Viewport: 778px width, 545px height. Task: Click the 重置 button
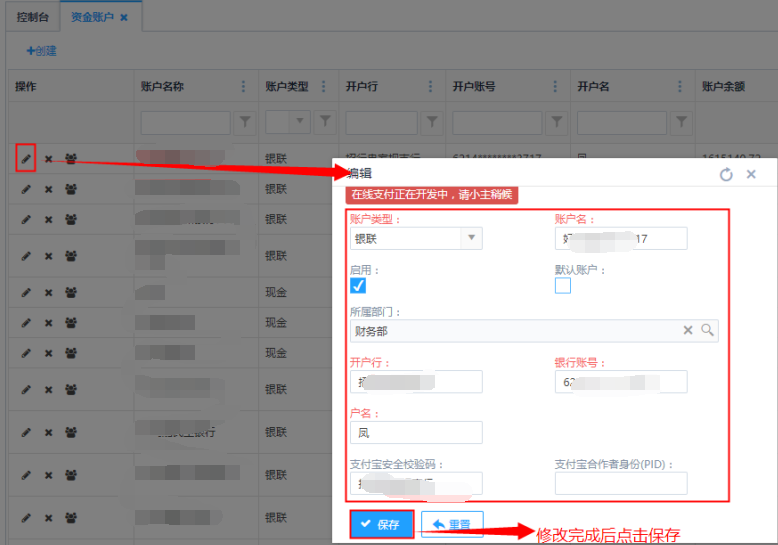[452, 524]
